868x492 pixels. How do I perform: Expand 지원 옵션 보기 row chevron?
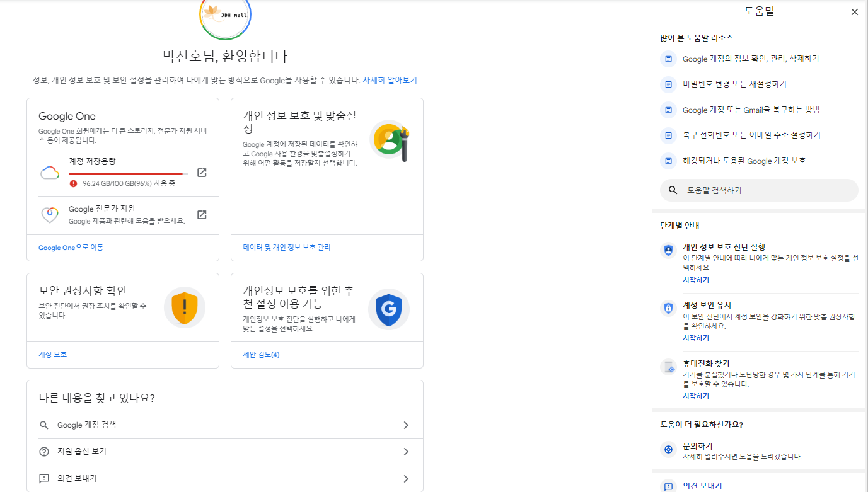[x=406, y=452]
